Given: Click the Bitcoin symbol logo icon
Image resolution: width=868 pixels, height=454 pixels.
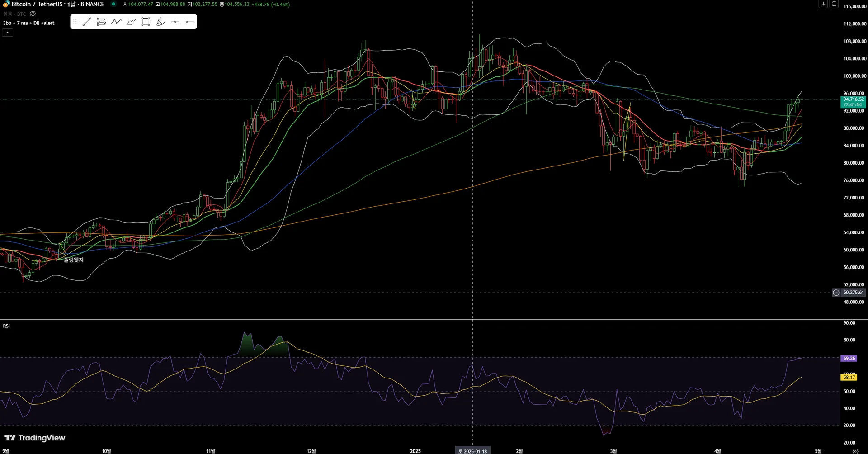Looking at the screenshot, I should click(6, 4).
